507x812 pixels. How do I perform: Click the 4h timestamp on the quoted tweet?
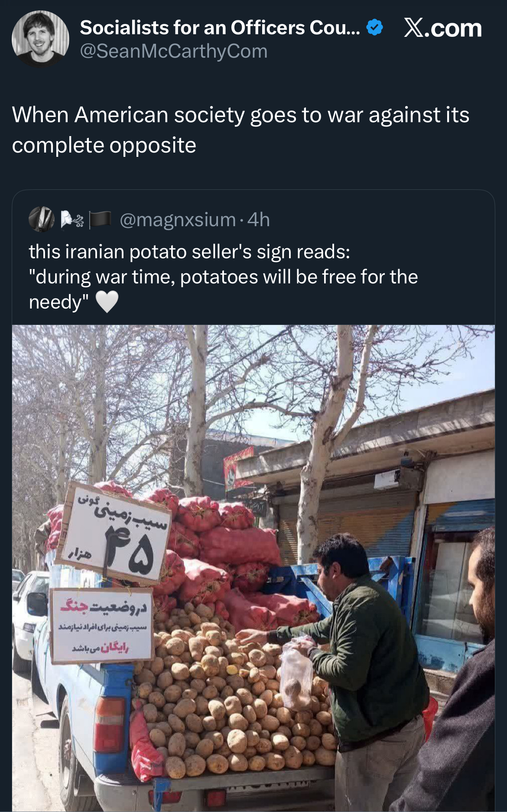point(259,220)
